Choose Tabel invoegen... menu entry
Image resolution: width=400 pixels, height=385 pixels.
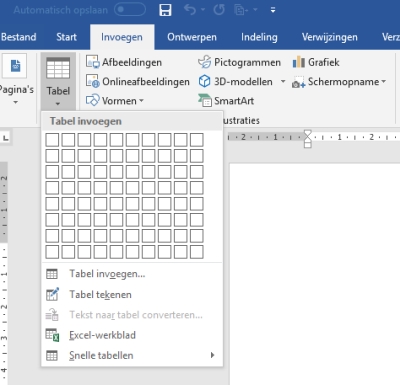(132, 274)
